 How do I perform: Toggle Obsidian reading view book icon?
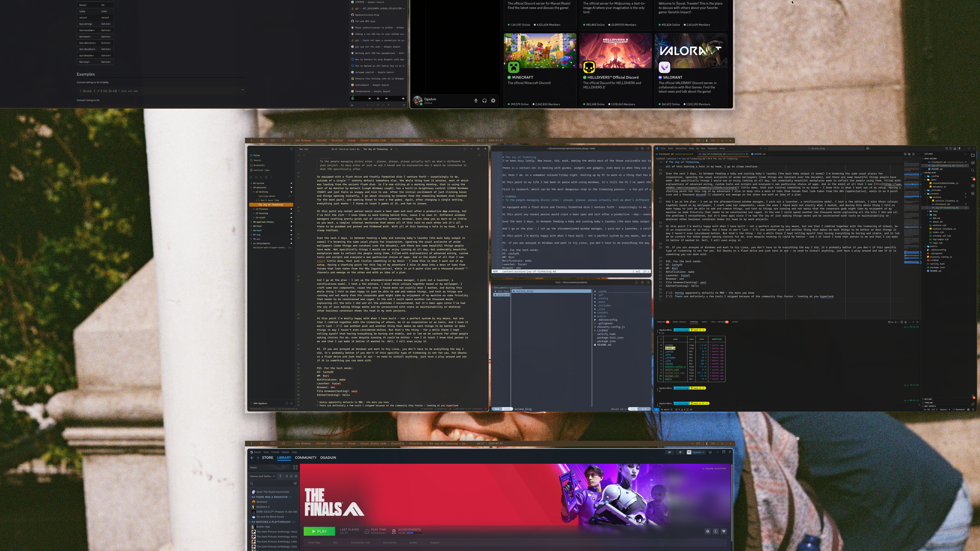coord(479,155)
